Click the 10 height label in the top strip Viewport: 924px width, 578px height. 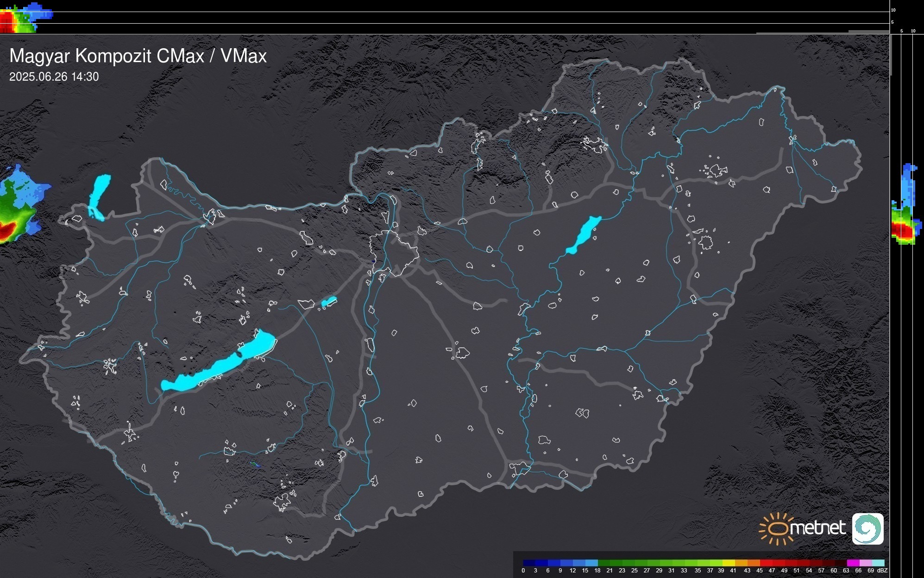(893, 10)
